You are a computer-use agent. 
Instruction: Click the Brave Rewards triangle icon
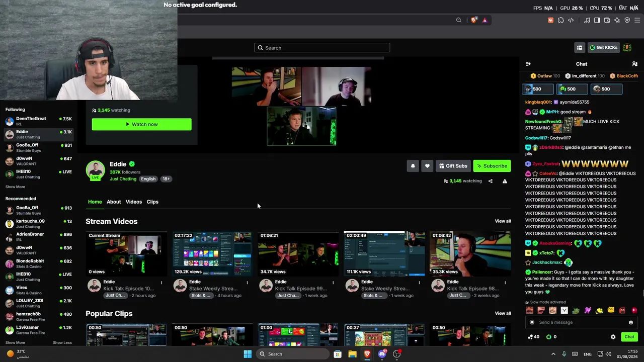tap(485, 20)
